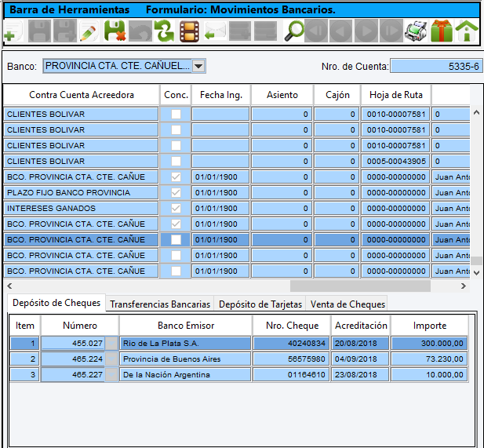This screenshot has width=484, height=448.
Task: Click cheque number 56575980
Action: pyautogui.click(x=291, y=359)
